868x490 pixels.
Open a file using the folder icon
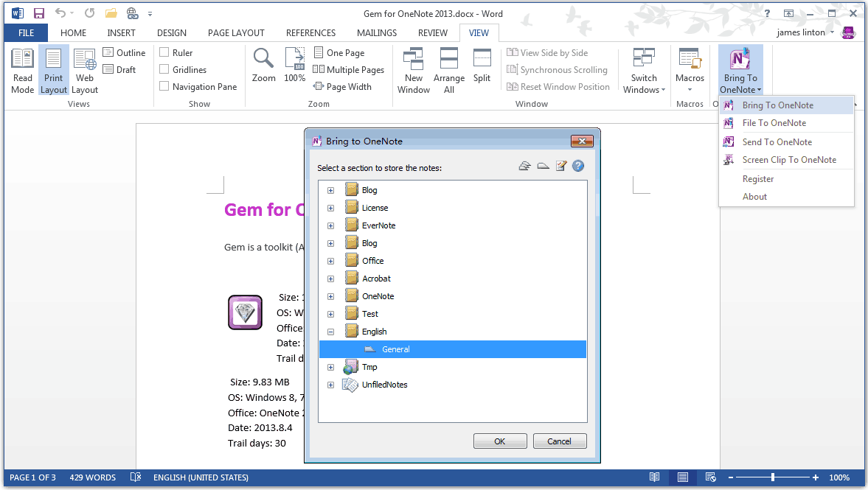click(111, 13)
